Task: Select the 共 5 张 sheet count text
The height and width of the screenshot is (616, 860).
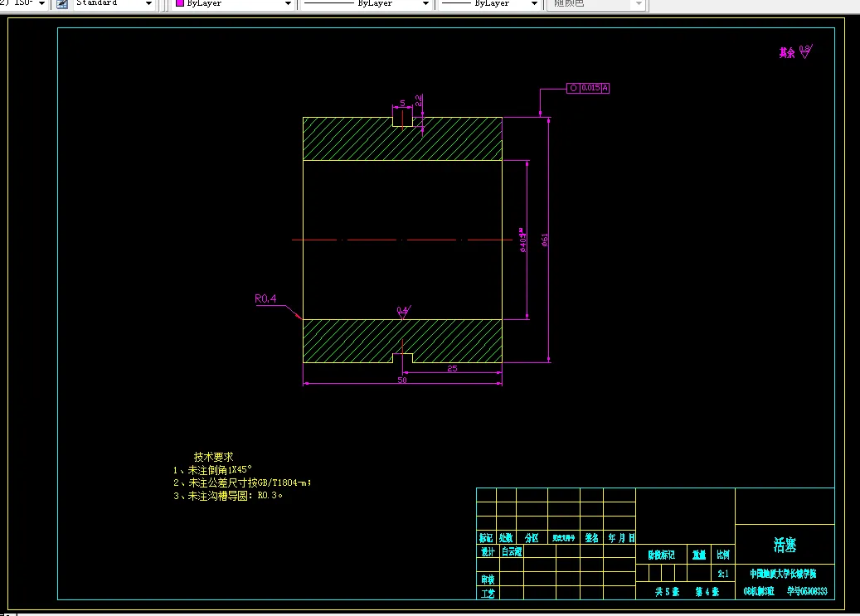Action: [x=667, y=592]
